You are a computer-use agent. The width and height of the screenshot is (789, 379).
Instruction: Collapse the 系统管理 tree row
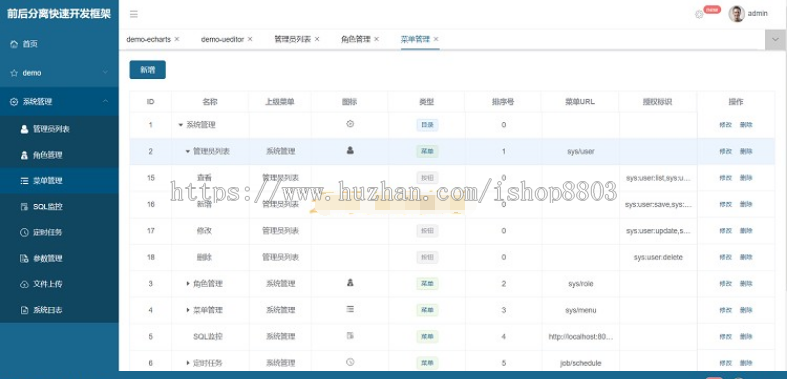coord(181,125)
